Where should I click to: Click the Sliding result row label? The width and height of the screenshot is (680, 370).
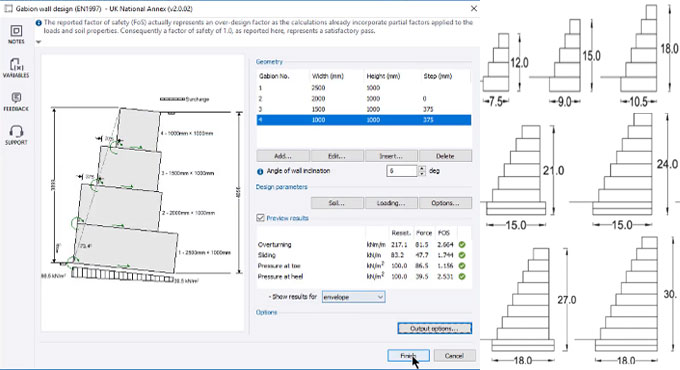point(267,255)
